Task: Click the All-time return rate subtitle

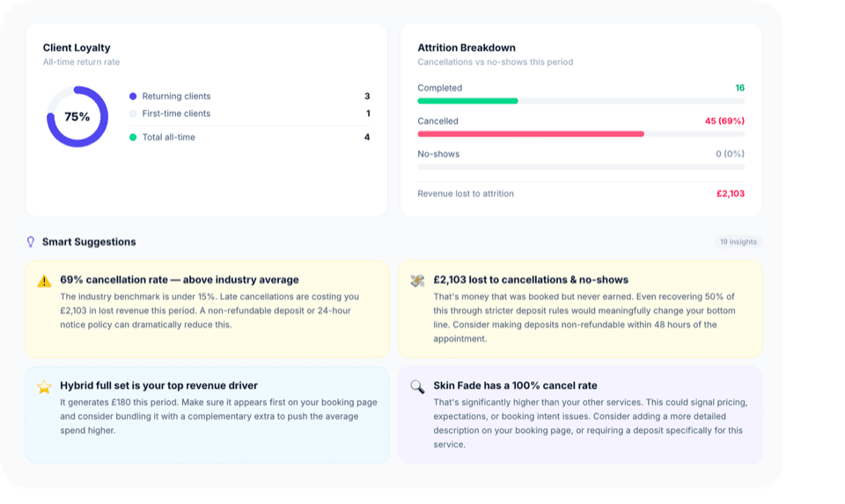Action: (81, 62)
